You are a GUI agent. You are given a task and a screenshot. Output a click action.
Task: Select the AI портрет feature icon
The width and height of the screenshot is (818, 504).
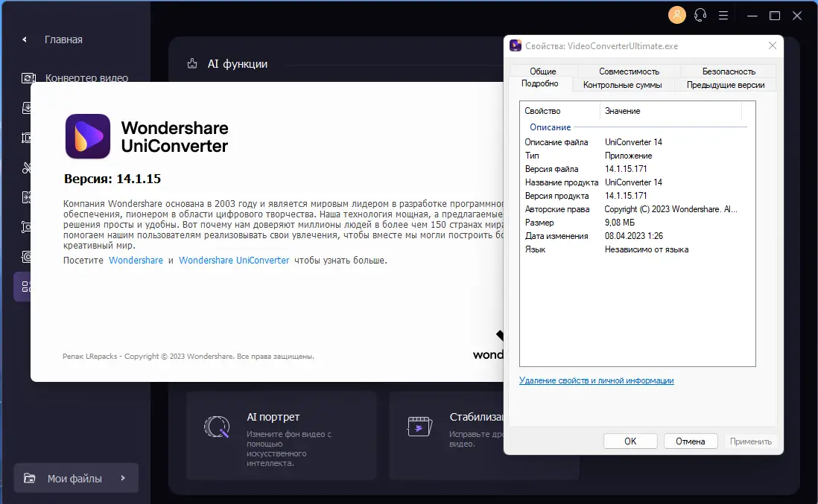(x=216, y=427)
